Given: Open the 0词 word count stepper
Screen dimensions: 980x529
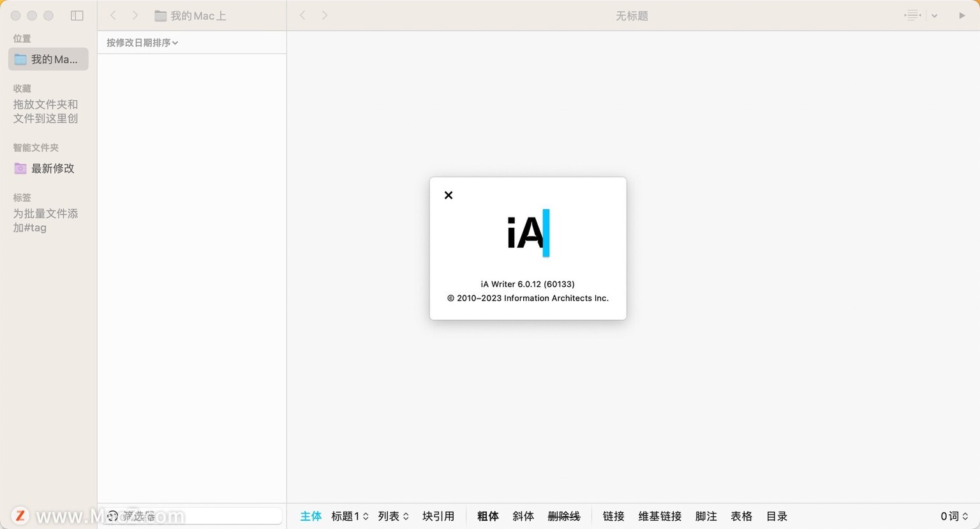Looking at the screenshot, I should pyautogui.click(x=954, y=516).
